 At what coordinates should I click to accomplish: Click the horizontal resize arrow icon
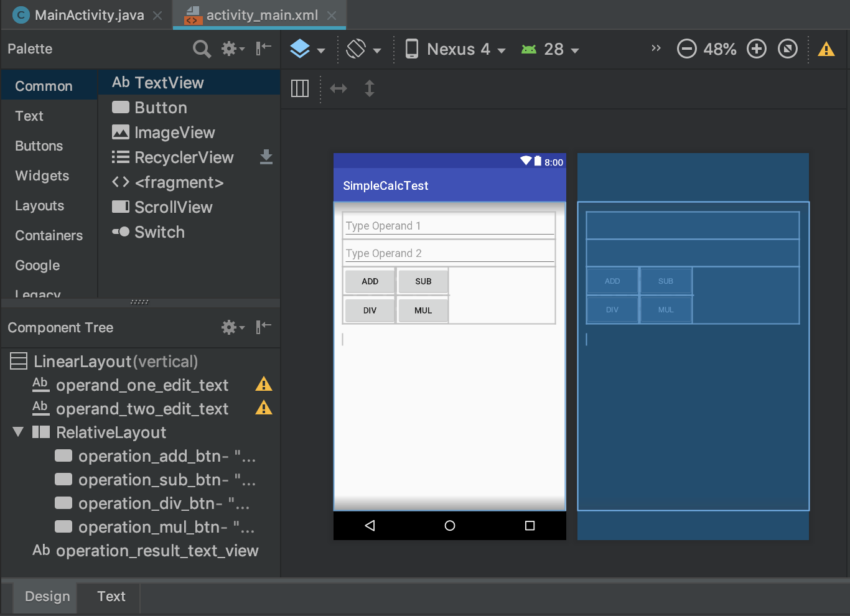coord(338,88)
